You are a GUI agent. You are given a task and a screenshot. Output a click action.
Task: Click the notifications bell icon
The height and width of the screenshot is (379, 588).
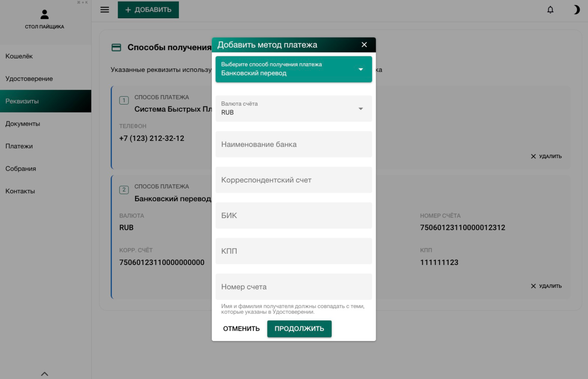550,10
